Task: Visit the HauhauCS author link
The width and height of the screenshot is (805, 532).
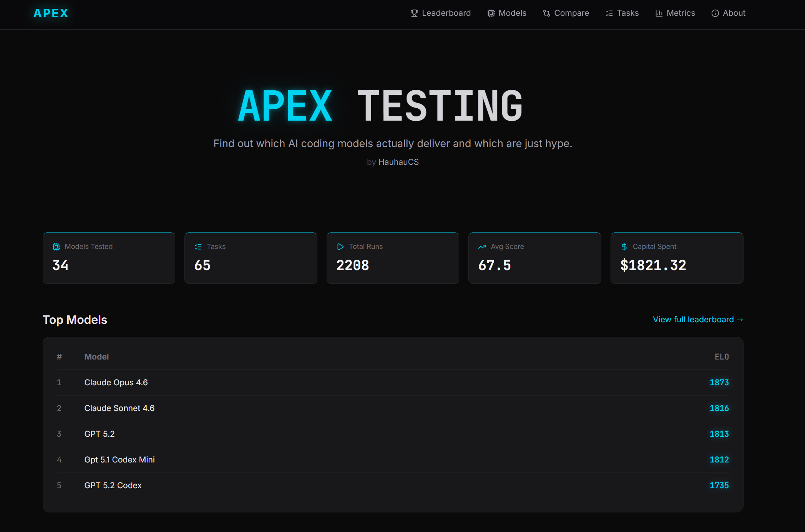Action: pos(398,162)
